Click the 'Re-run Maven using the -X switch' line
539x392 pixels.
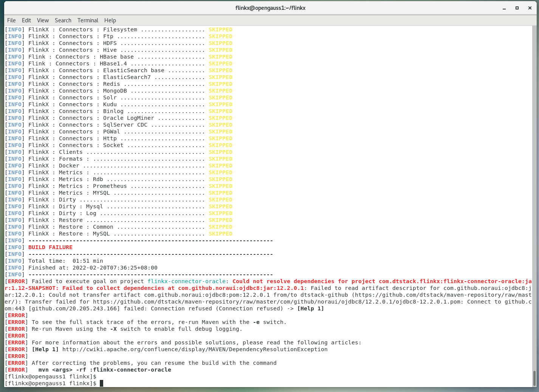tap(124, 329)
